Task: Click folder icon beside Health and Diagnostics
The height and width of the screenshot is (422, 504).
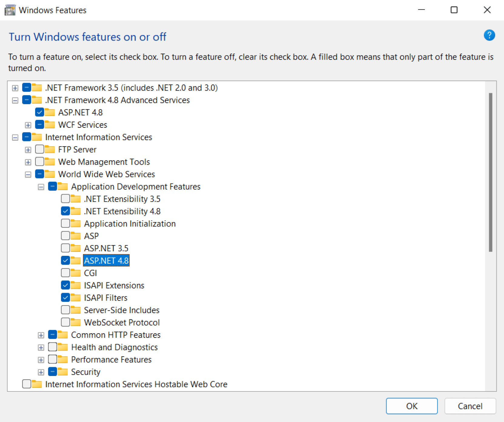Action: pos(63,347)
